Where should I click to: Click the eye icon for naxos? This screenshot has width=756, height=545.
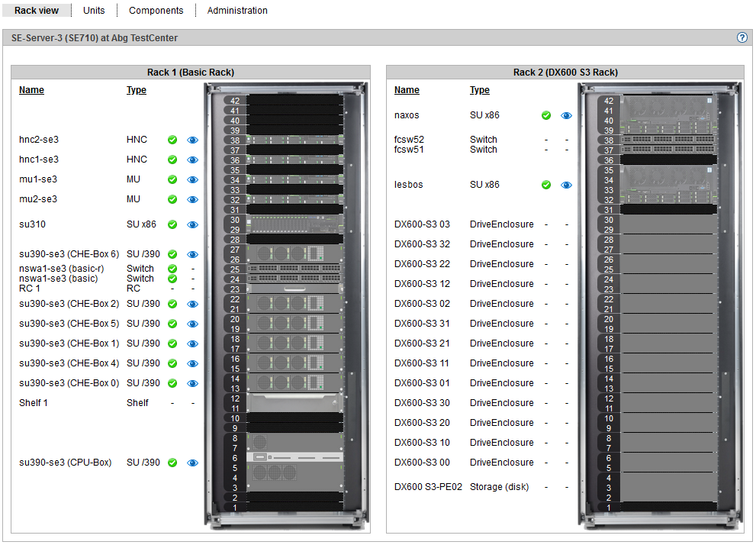[x=566, y=116]
